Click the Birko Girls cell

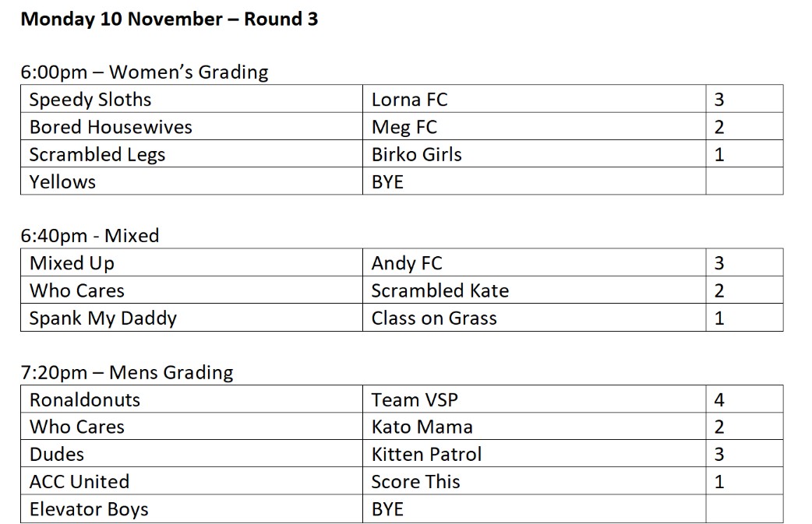(417, 154)
